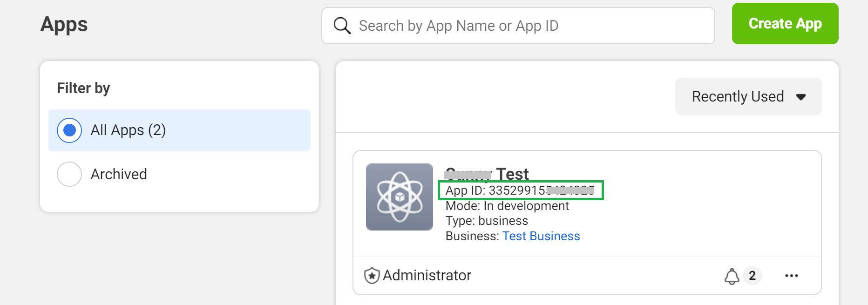Focus the Search by App Name field

[x=531, y=26]
